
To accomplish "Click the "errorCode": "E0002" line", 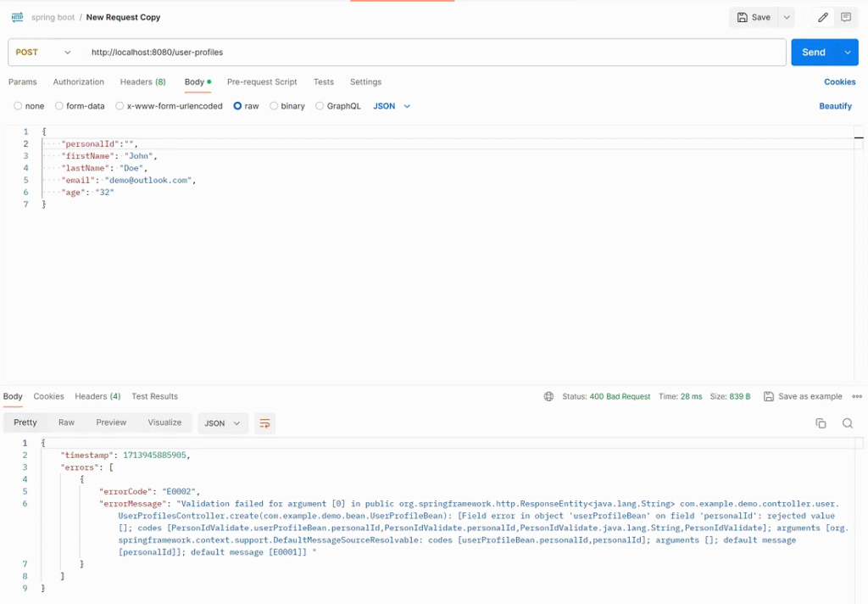I will 149,491.
